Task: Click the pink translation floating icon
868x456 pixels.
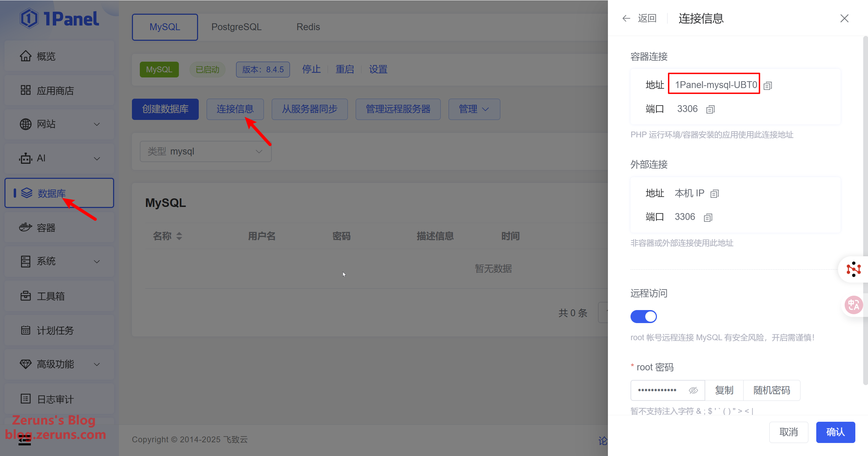Action: pos(854,305)
